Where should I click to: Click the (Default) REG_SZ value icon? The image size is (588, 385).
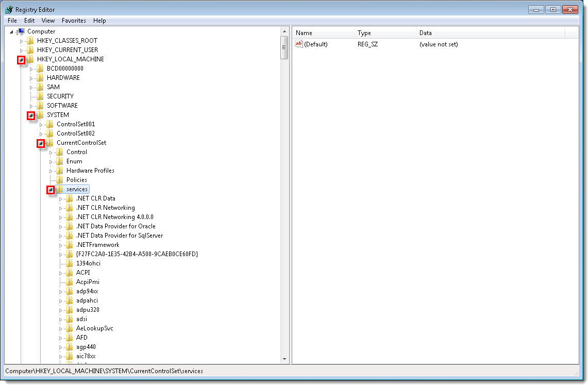click(299, 44)
